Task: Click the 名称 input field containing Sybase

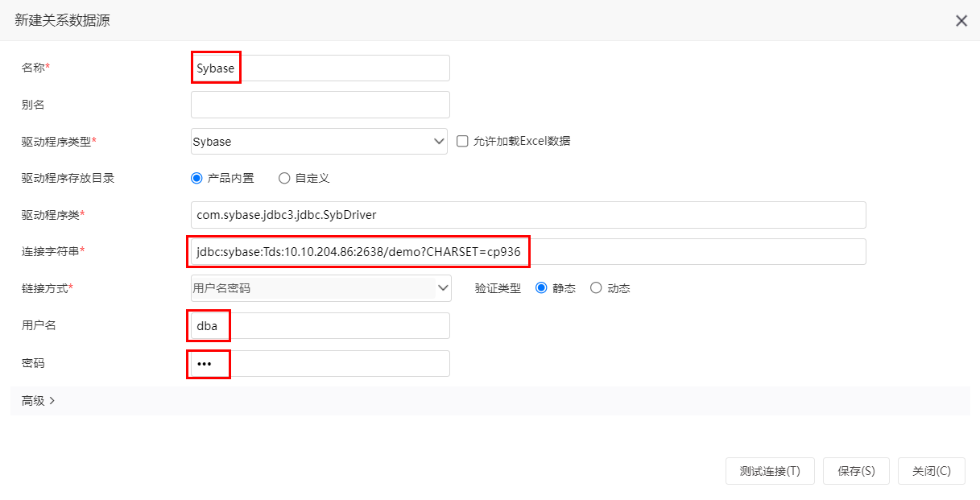Action: click(x=320, y=68)
